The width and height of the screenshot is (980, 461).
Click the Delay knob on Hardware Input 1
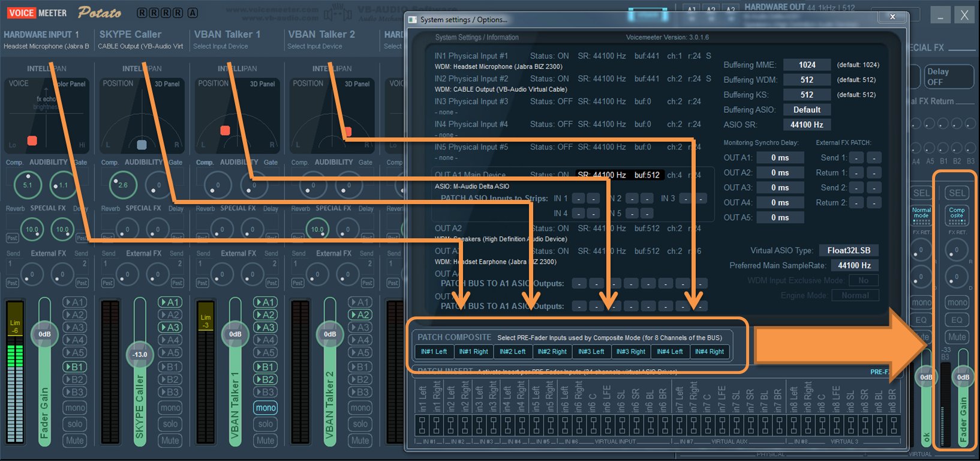click(x=62, y=229)
